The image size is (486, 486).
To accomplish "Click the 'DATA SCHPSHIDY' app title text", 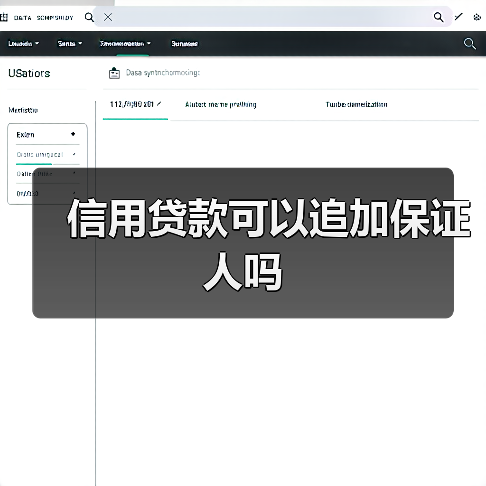I will (x=43, y=18).
